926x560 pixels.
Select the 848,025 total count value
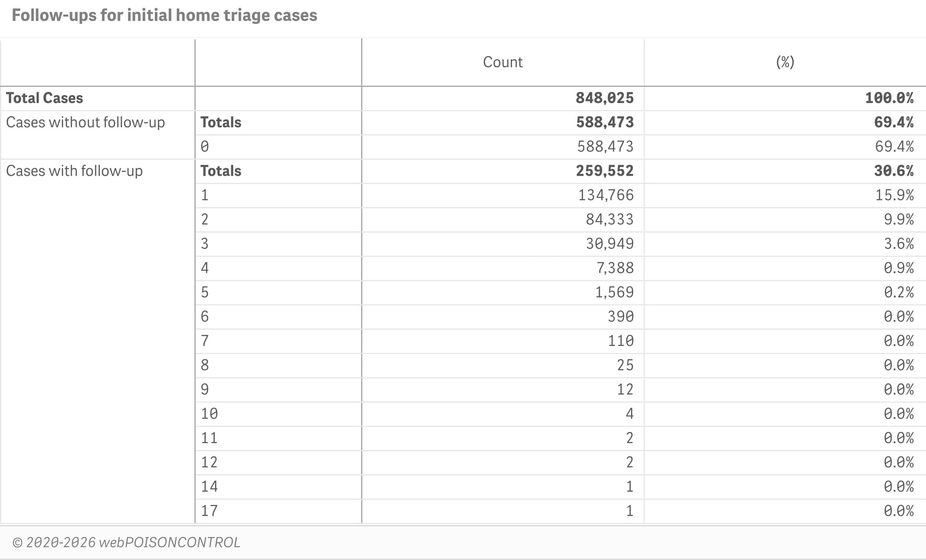pyautogui.click(x=605, y=98)
